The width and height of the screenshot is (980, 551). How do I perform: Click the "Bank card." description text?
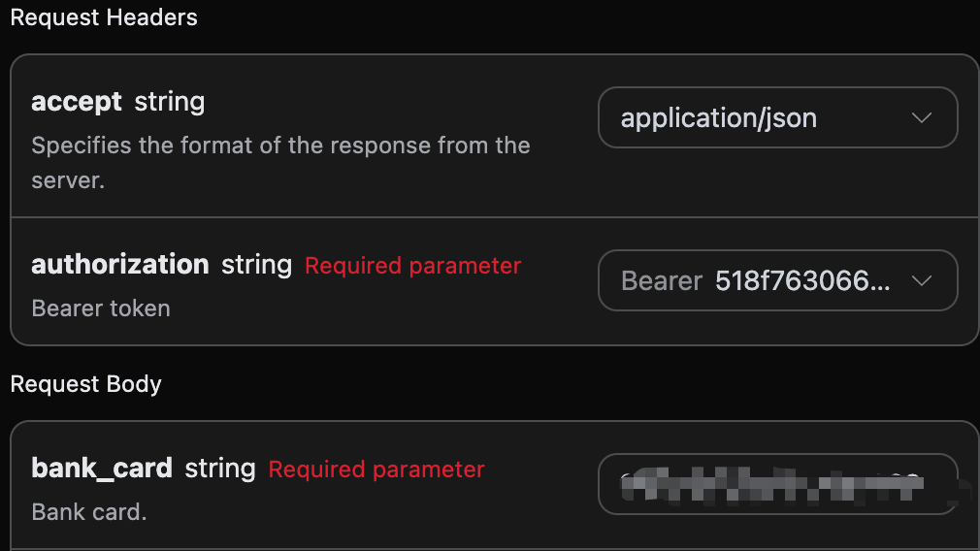[89, 511]
